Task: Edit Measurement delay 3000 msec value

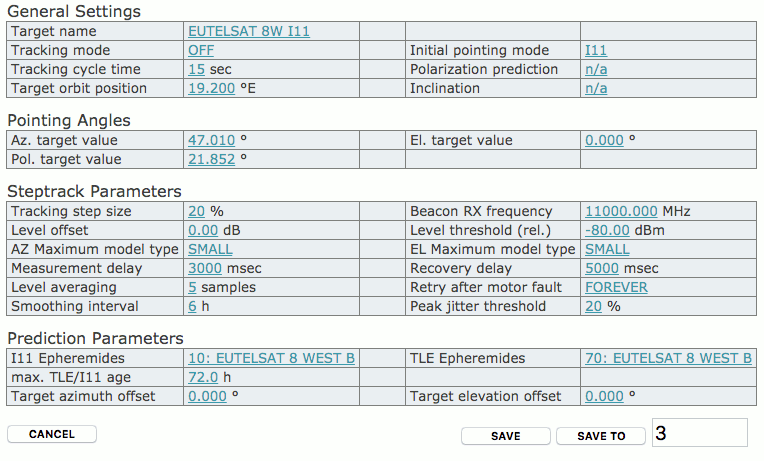Action: (204, 268)
